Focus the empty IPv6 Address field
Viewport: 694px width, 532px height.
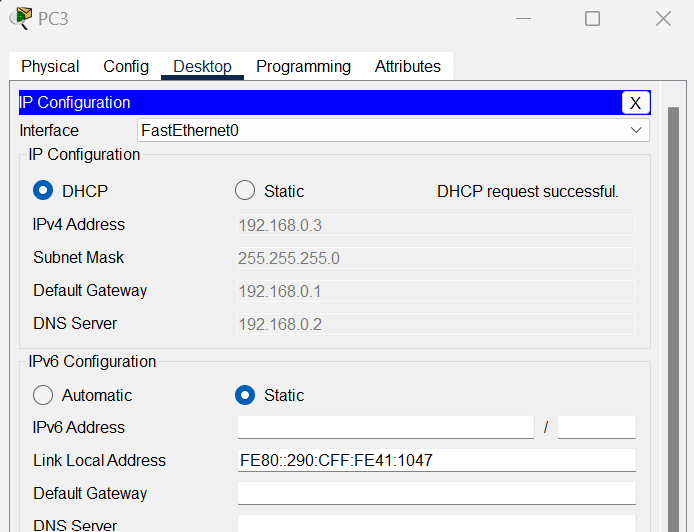coord(386,427)
